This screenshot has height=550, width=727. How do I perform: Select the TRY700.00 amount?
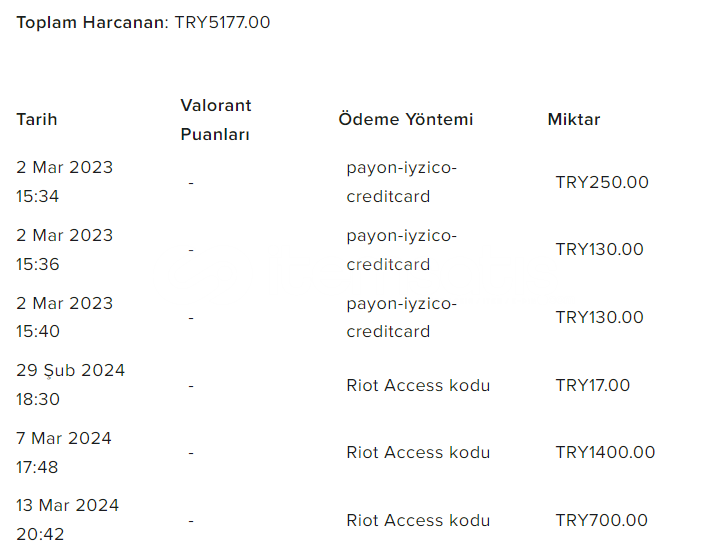click(601, 520)
